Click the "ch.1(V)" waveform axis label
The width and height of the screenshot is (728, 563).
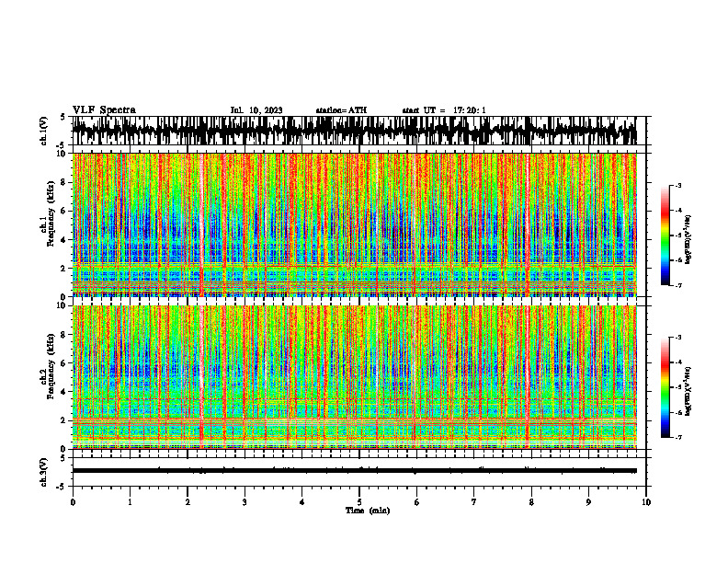click(43, 131)
